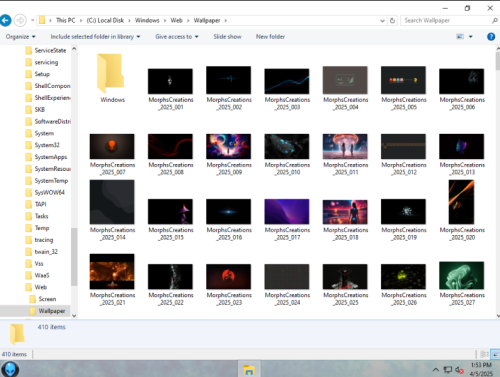The width and height of the screenshot is (500, 377).
Task: Select MorphsCreations_2025_009 thumbnail
Action: pyautogui.click(x=229, y=154)
